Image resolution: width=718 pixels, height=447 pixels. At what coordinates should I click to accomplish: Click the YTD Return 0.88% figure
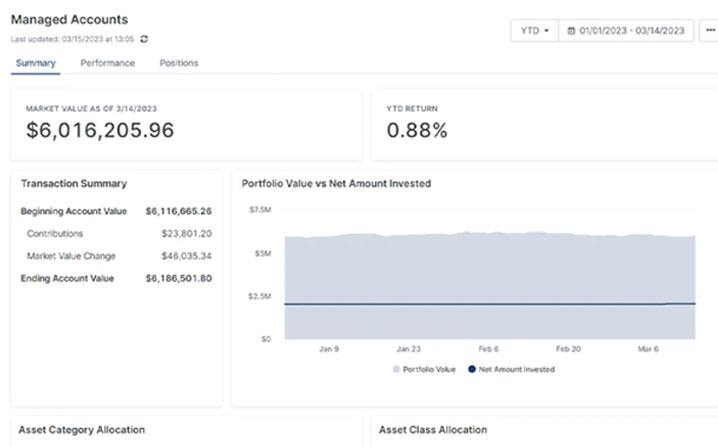click(x=417, y=130)
